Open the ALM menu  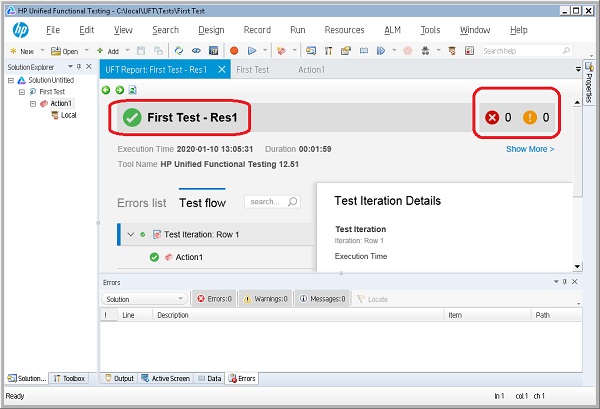coord(393,30)
